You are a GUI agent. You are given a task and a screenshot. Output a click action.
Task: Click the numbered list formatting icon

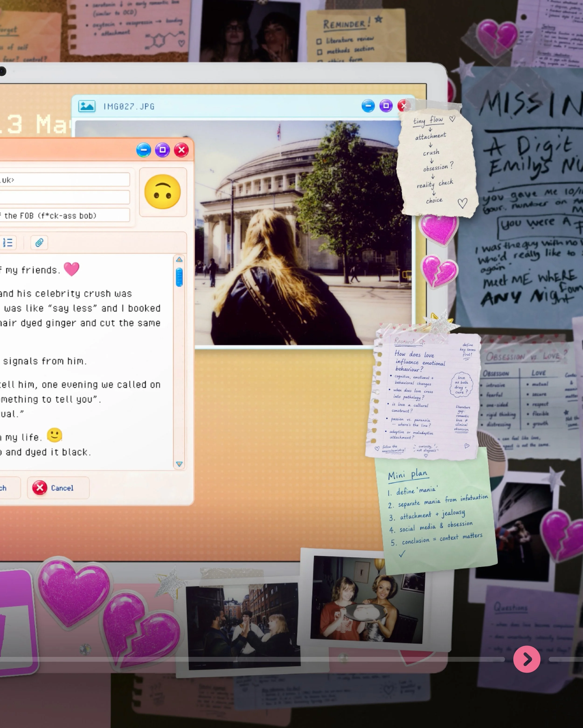[7, 242]
